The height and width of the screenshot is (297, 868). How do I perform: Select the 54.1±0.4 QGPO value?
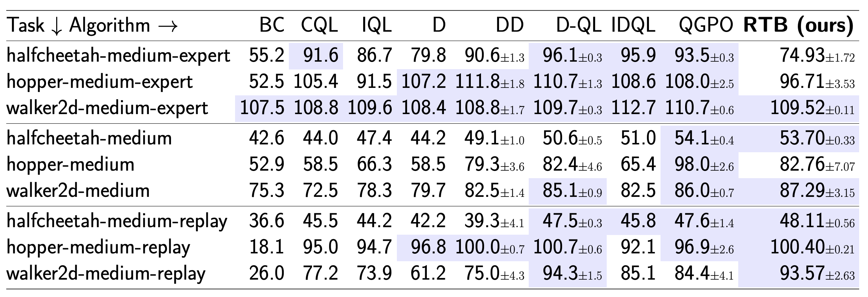[x=704, y=138]
